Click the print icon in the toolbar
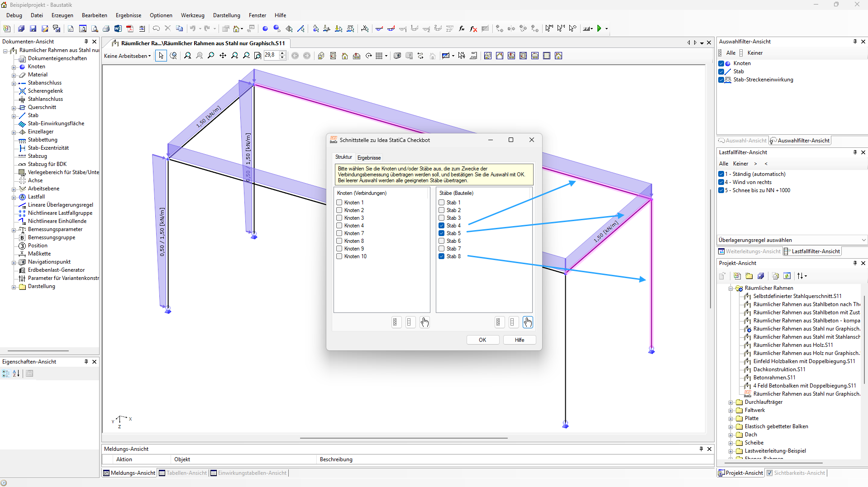868x487 pixels. click(x=106, y=28)
